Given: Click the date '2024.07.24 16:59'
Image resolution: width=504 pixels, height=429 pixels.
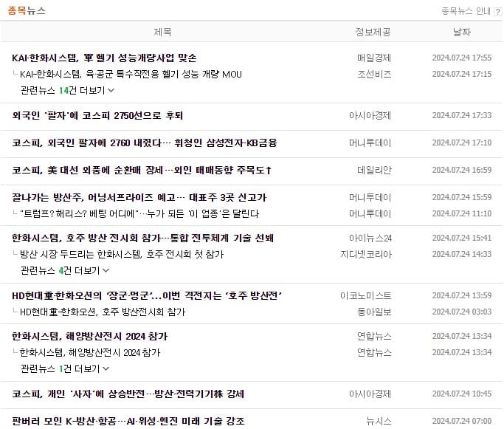Looking at the screenshot, I should (x=462, y=170).
